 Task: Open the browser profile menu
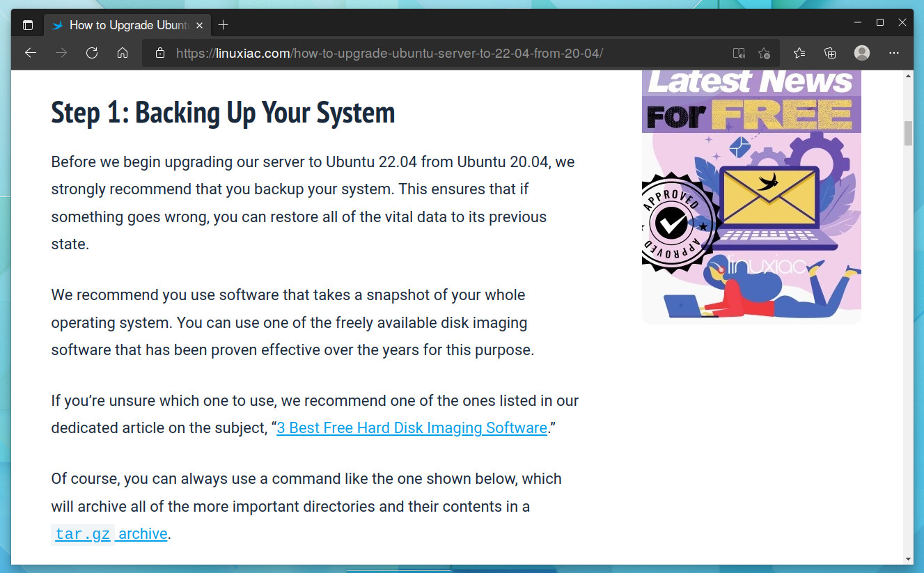click(x=862, y=53)
